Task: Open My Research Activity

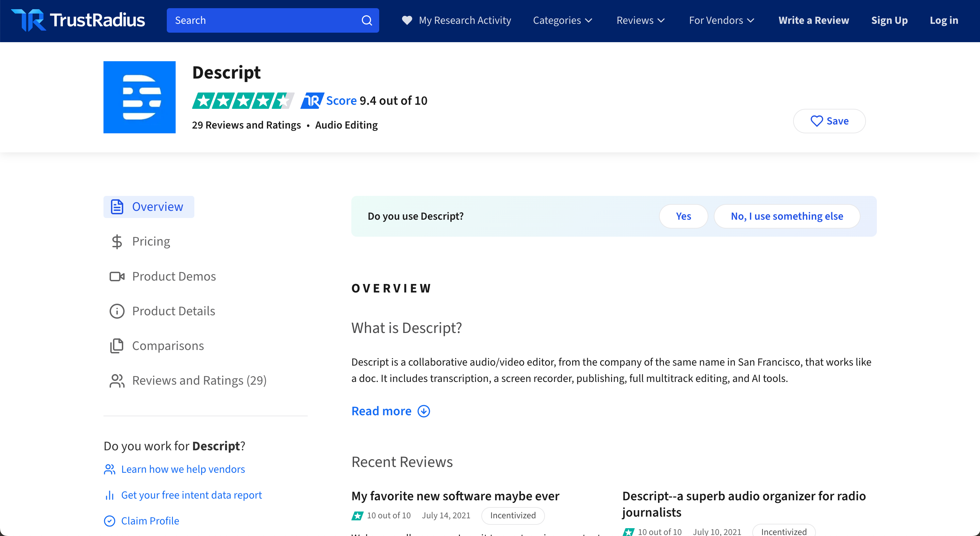Action: click(456, 20)
